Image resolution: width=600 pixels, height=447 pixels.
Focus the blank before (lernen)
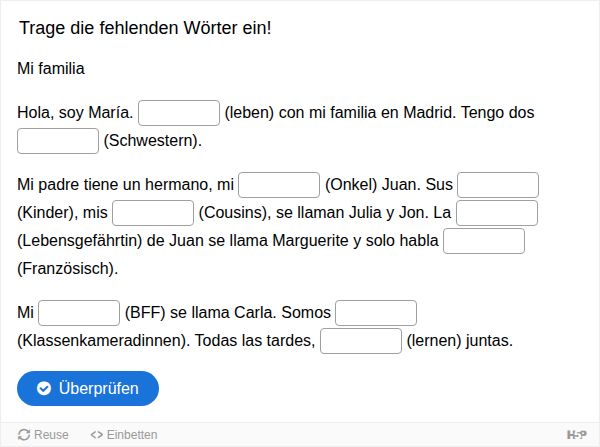[361, 341]
